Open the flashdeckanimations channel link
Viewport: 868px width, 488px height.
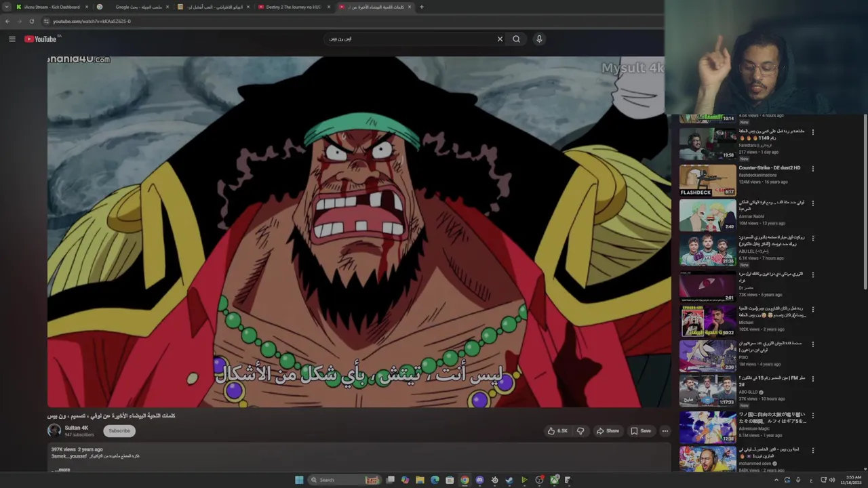click(758, 175)
